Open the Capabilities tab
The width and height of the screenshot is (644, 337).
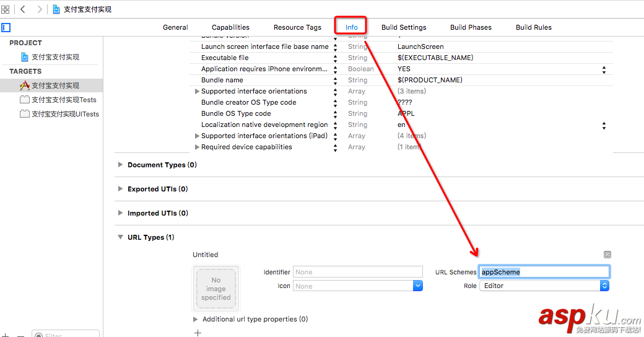pos(230,27)
